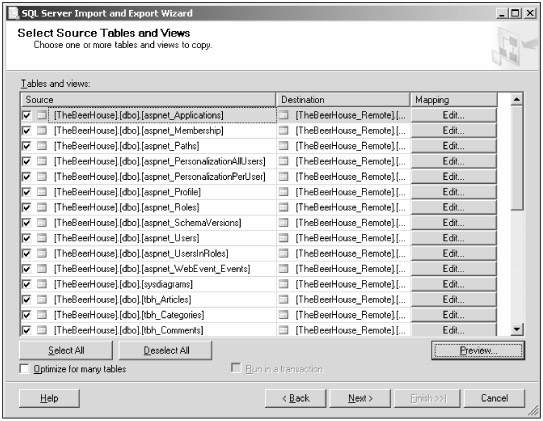Screen dimensions: 543x421
Task: Click table icon beside aspnet_Profile source
Action: pyautogui.click(x=42, y=192)
